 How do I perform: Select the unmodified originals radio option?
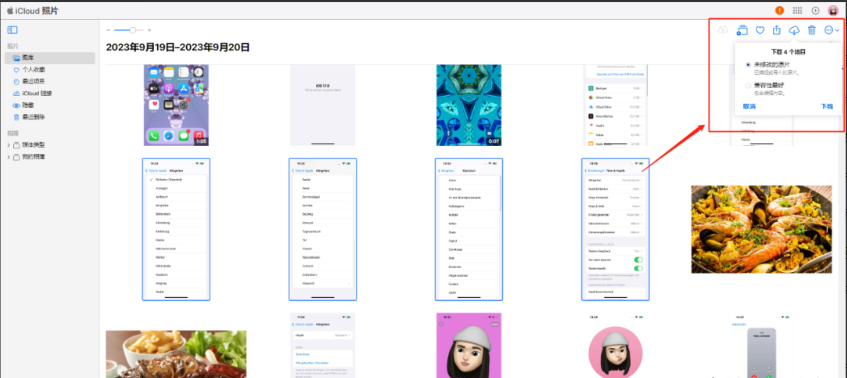coord(748,65)
